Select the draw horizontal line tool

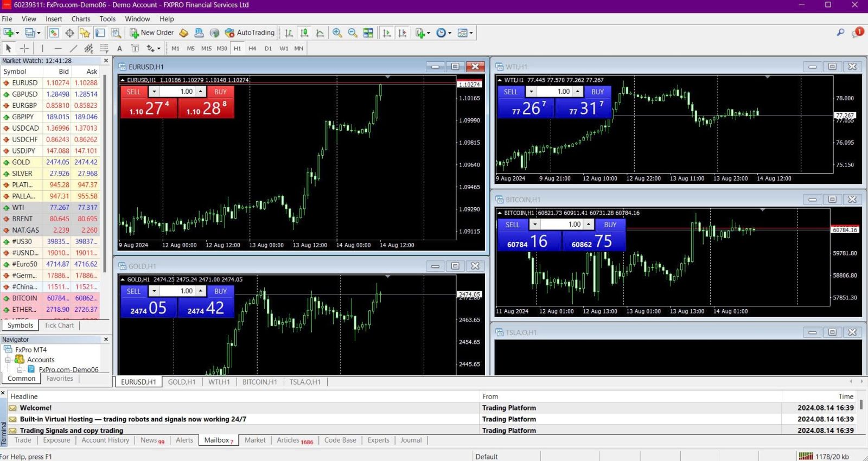(58, 48)
